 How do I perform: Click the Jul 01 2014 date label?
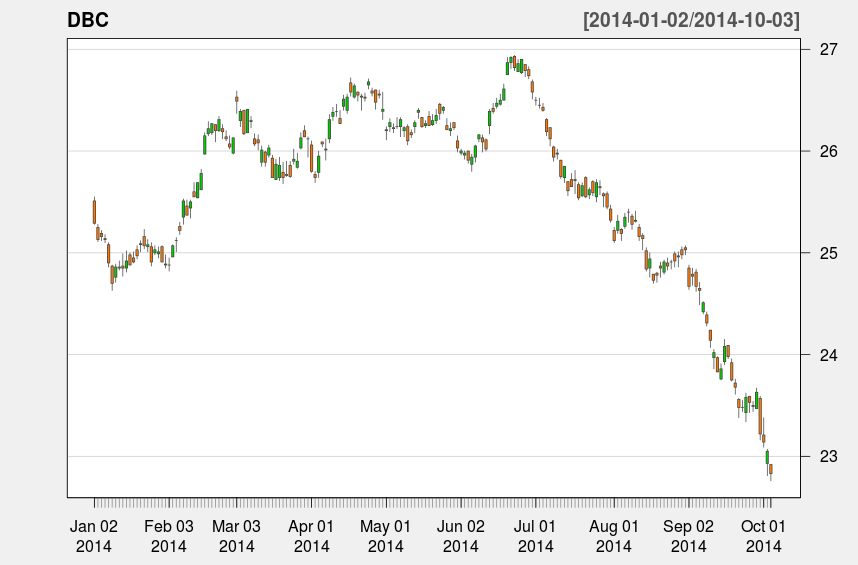[x=535, y=536]
